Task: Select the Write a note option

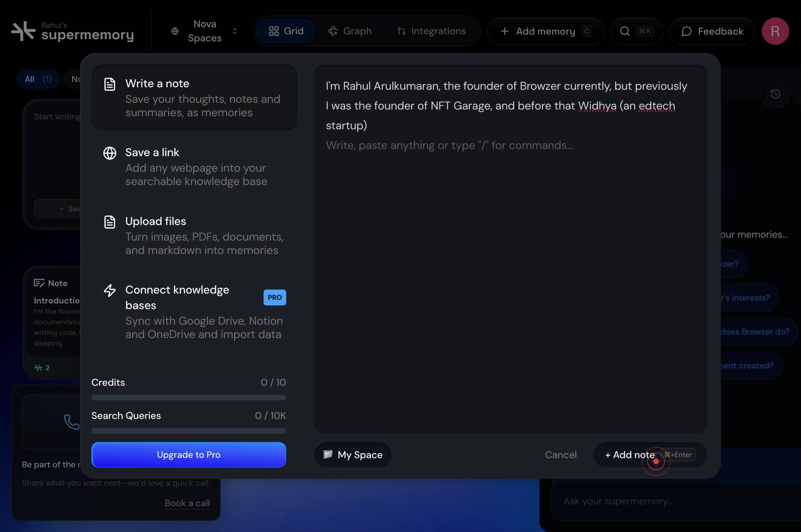Action: [x=194, y=97]
